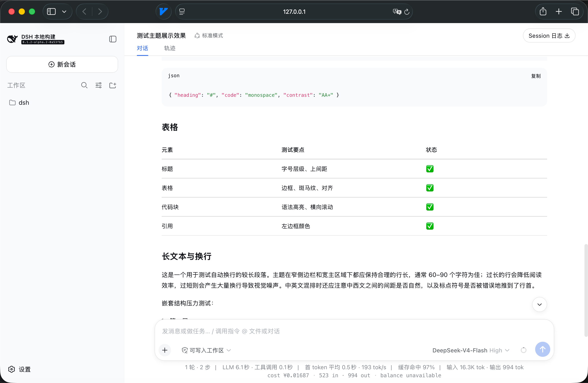Click the cell 语法高亮、横向滚动
The width and height of the screenshot is (588, 383).
307,207
